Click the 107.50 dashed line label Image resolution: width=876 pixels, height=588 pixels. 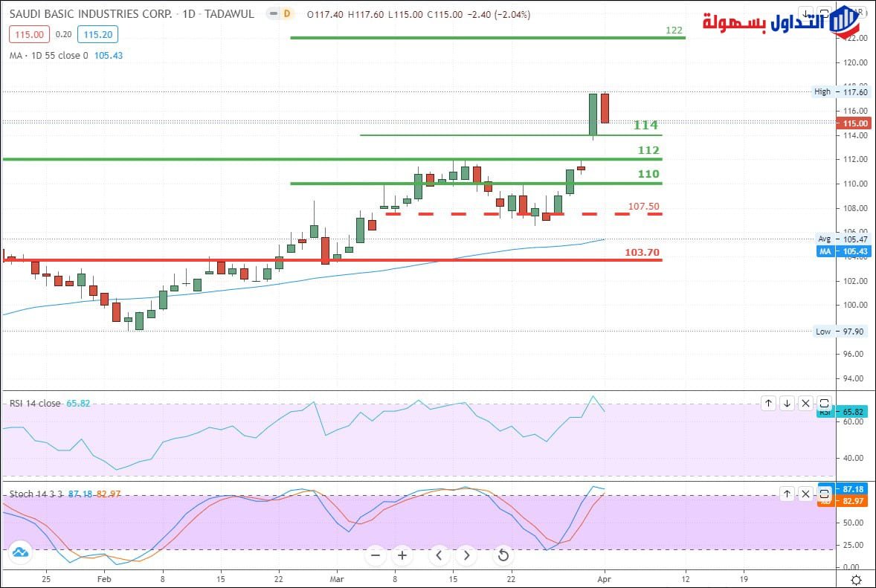point(643,207)
